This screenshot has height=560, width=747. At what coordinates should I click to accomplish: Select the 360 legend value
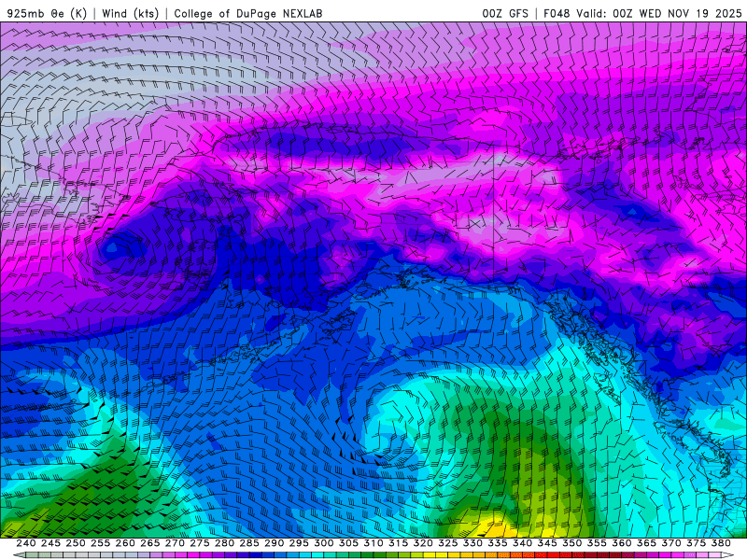[x=622, y=543]
